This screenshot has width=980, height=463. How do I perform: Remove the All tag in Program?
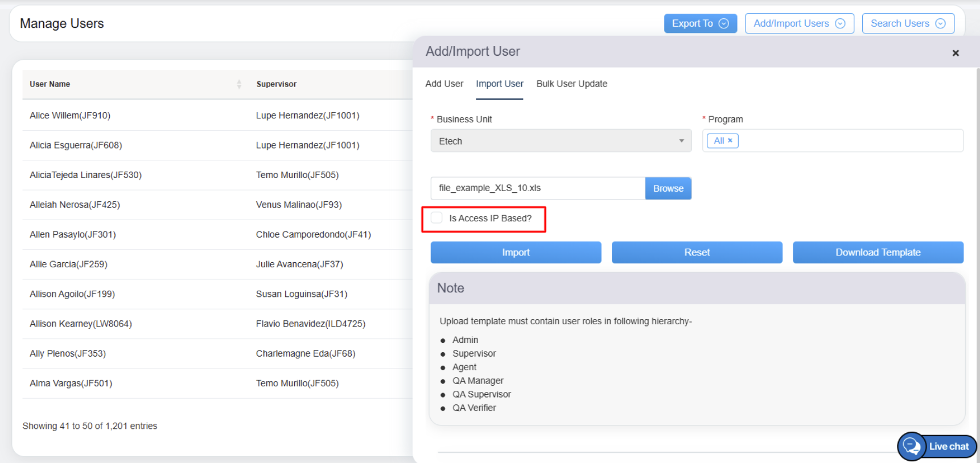pos(730,140)
